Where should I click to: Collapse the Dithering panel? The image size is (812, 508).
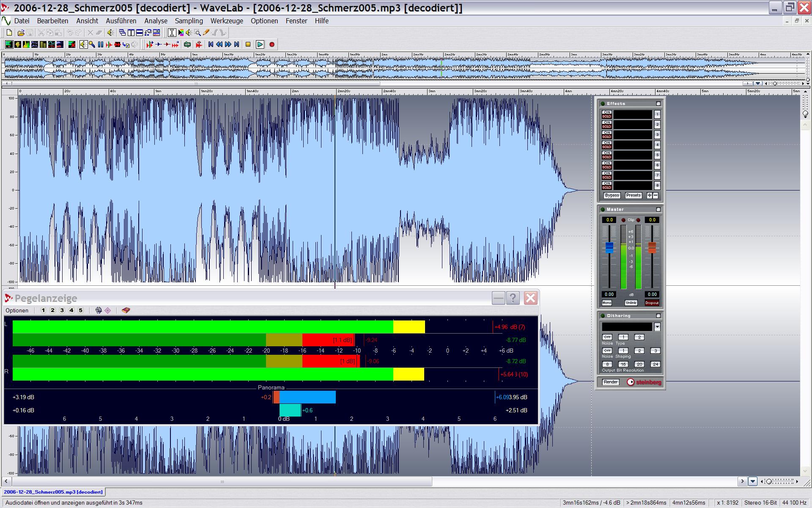pos(658,316)
